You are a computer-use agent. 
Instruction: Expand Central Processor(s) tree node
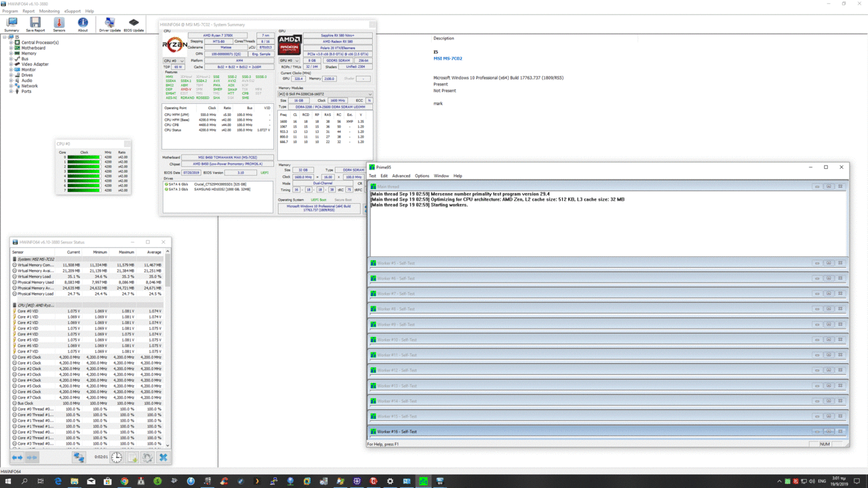pyautogui.click(x=11, y=43)
